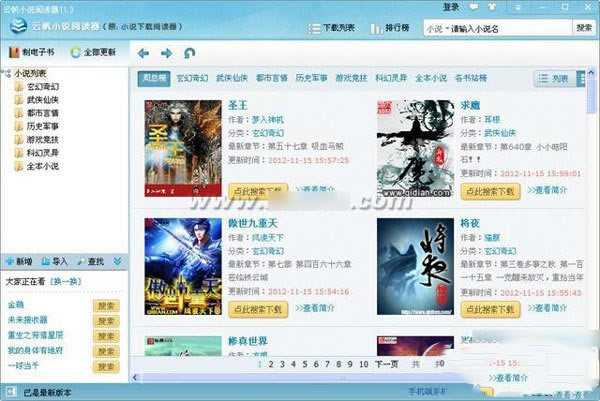
Task: Switch to the 科幻灵异 top tab
Action: point(391,78)
